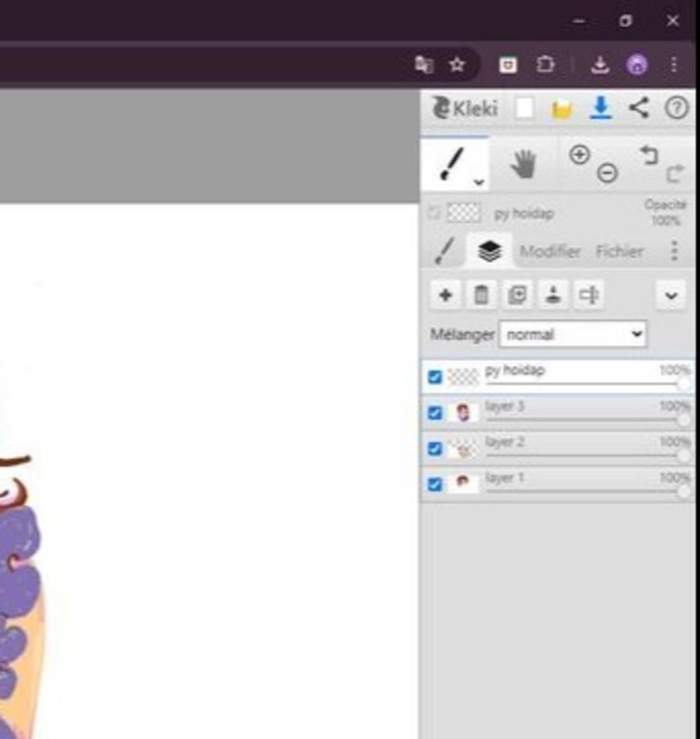This screenshot has width=700, height=739.
Task: Undo the last action
Action: 649,154
